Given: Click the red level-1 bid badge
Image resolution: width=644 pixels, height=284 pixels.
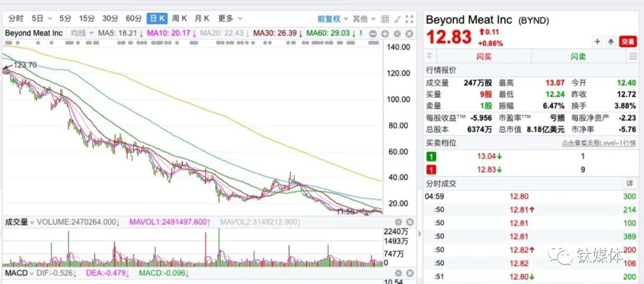Looking at the screenshot, I should [x=431, y=169].
